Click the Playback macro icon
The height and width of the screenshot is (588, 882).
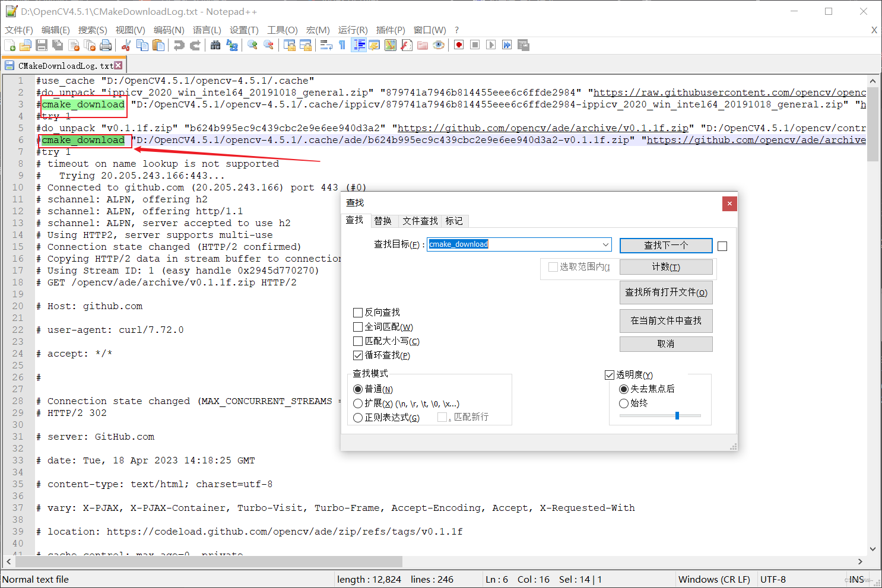click(x=491, y=45)
